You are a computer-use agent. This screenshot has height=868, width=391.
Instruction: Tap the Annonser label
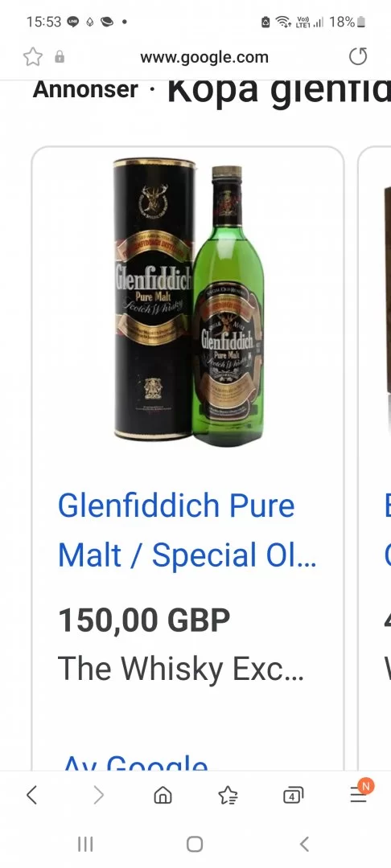tap(85, 89)
